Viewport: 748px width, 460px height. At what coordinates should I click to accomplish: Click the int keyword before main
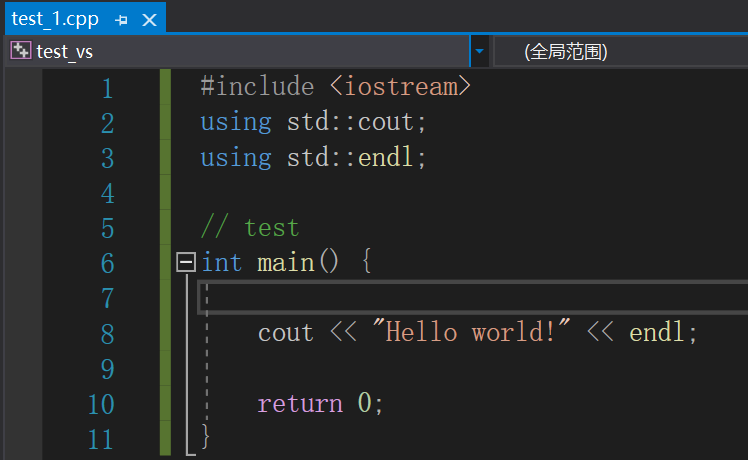[x=221, y=262]
